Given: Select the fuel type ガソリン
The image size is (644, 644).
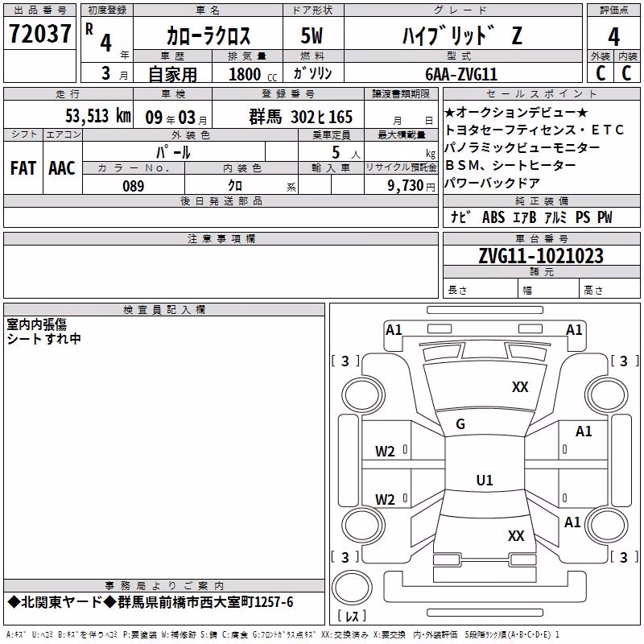Looking at the screenshot, I should click(313, 73).
